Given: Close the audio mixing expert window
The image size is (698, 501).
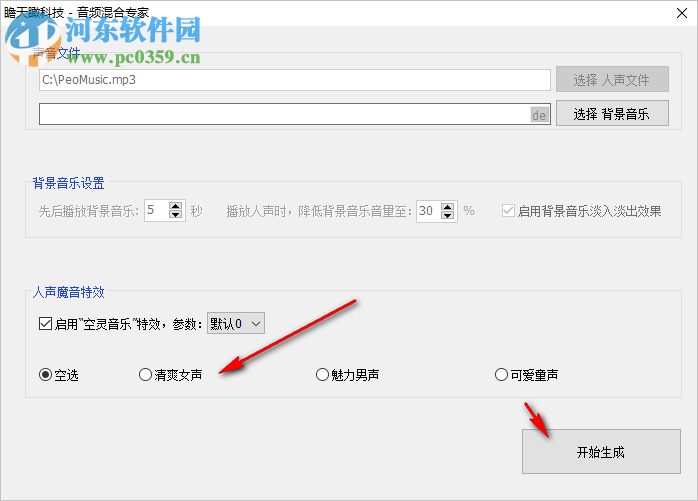Looking at the screenshot, I should [x=682, y=13].
